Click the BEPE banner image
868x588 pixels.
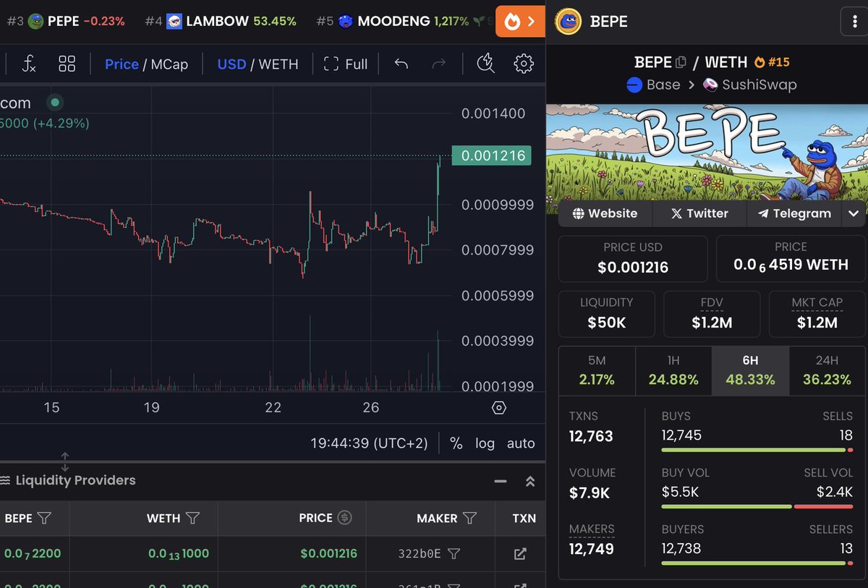pyautogui.click(x=705, y=153)
